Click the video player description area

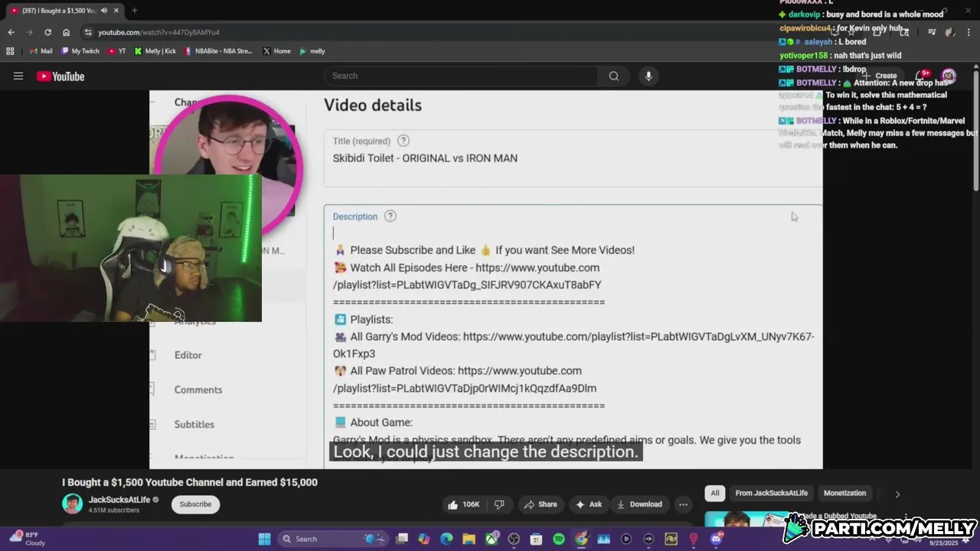pos(573,337)
